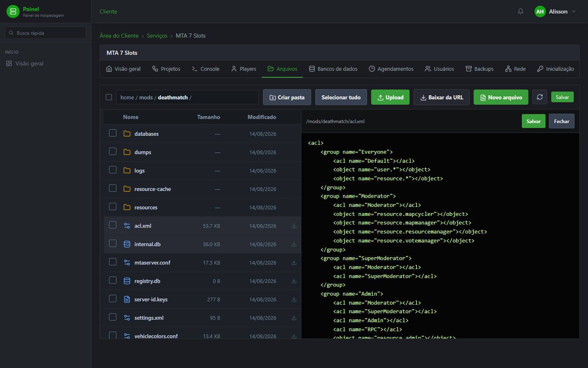The width and height of the screenshot is (588, 368).
Task: Click the Novo arquivo button
Action: [501, 97]
